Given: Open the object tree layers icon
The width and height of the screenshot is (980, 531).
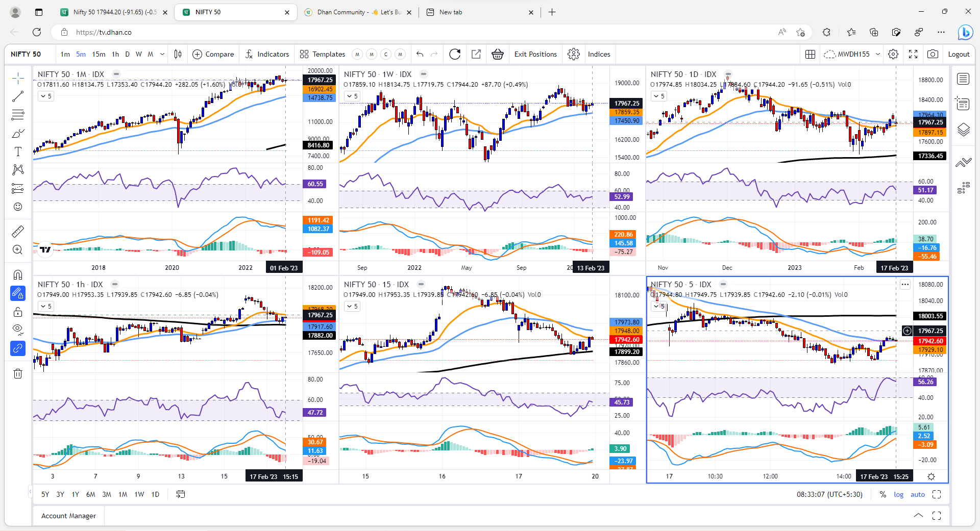Looking at the screenshot, I should (x=963, y=130).
